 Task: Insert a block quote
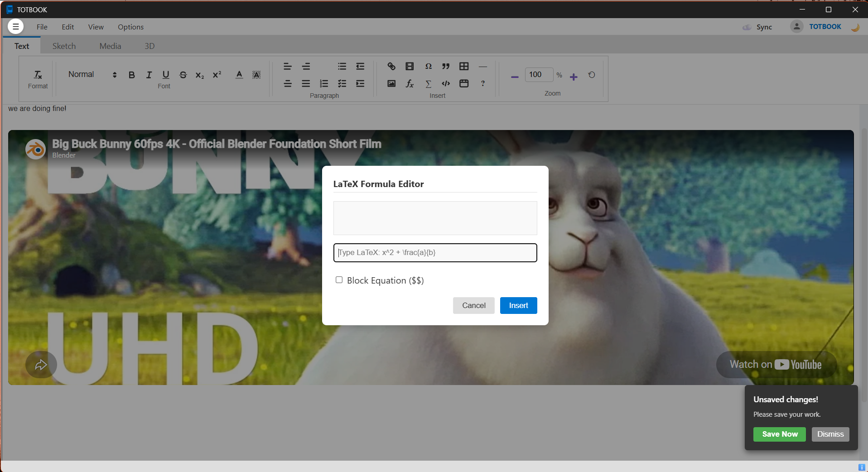[x=446, y=67]
